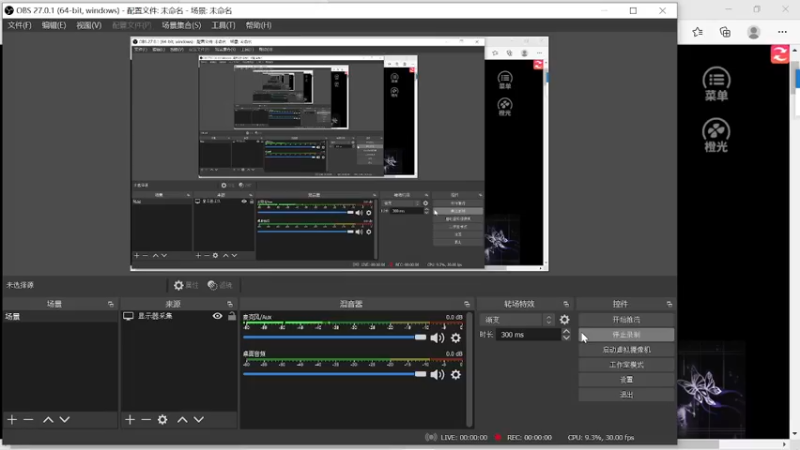Click the 设置 settings button
This screenshot has height=450, width=800.
click(626, 380)
